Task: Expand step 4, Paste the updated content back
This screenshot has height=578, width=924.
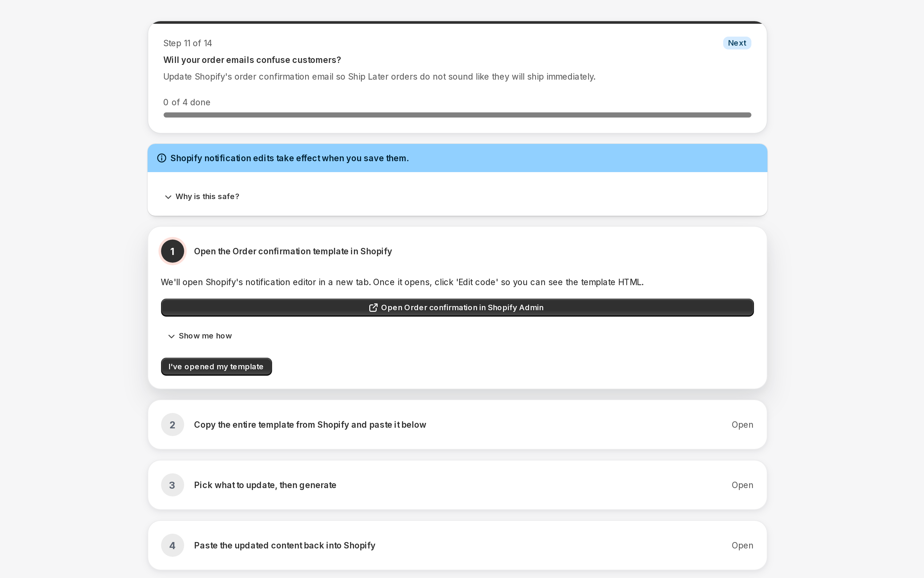Action: (457, 545)
